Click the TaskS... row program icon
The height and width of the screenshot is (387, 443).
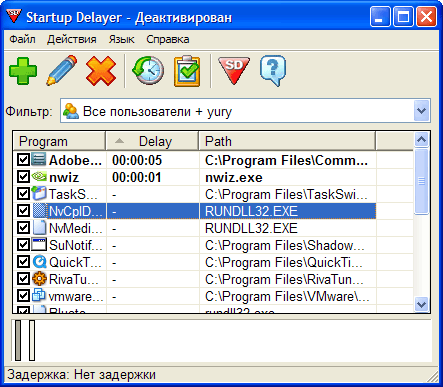tap(39, 193)
